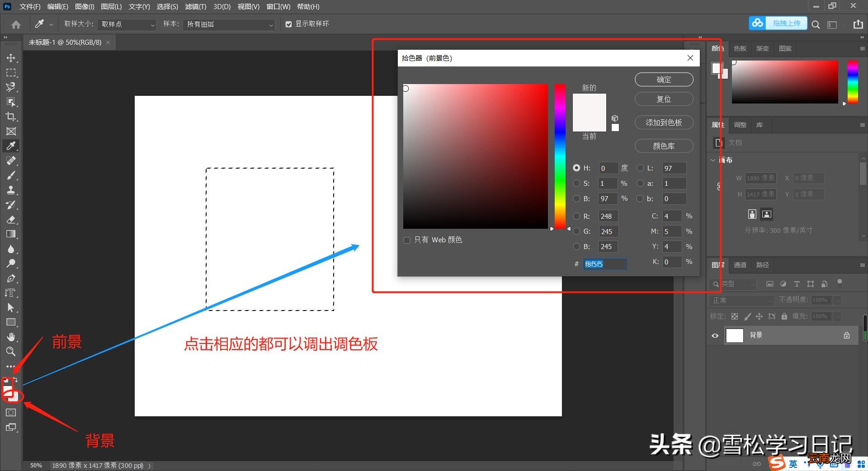Select the Path Selection tool
Viewport: 868px width, 471px height.
[11, 308]
